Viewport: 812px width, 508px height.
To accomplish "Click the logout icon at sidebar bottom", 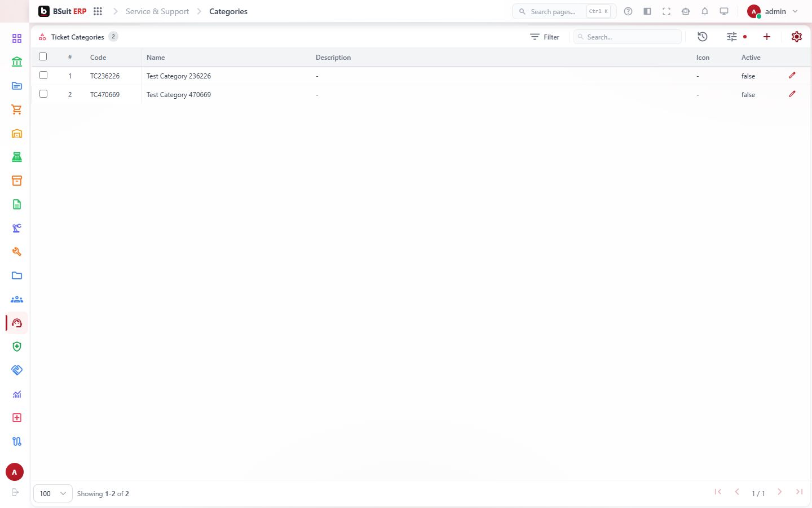I will pyautogui.click(x=15, y=492).
